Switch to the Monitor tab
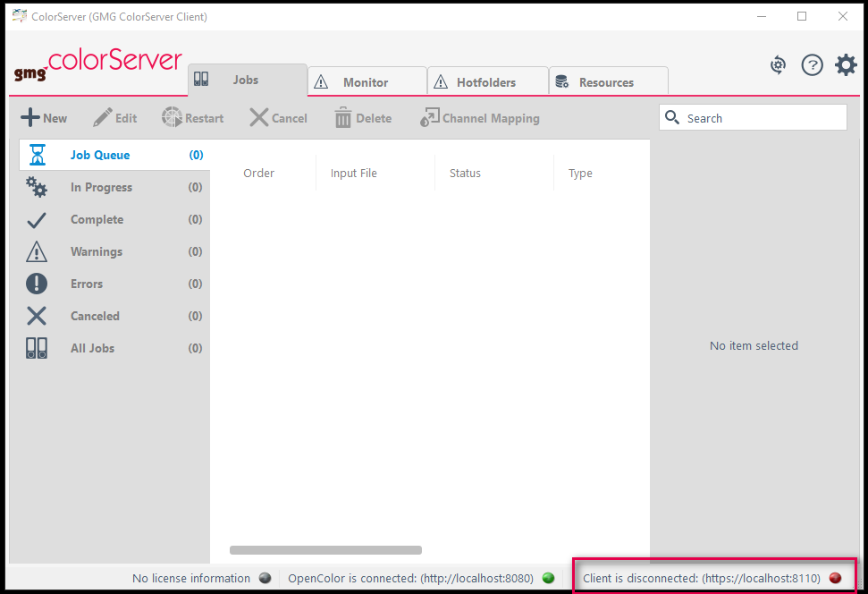The height and width of the screenshot is (594, 868). click(367, 82)
